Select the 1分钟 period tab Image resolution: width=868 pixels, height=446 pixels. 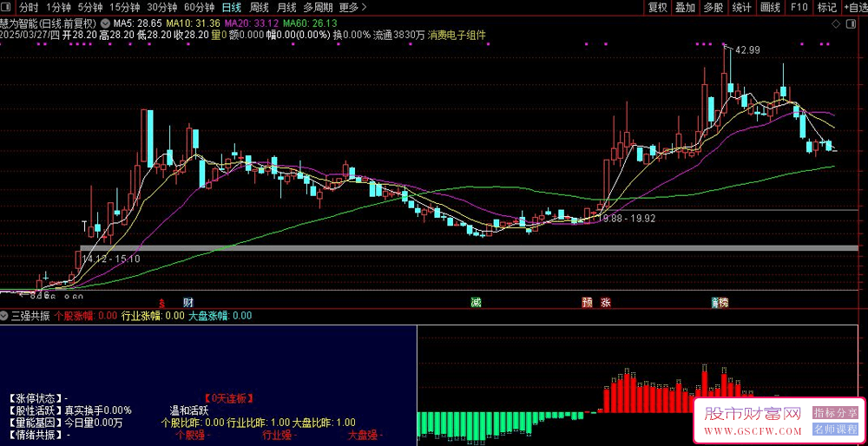[x=59, y=8]
